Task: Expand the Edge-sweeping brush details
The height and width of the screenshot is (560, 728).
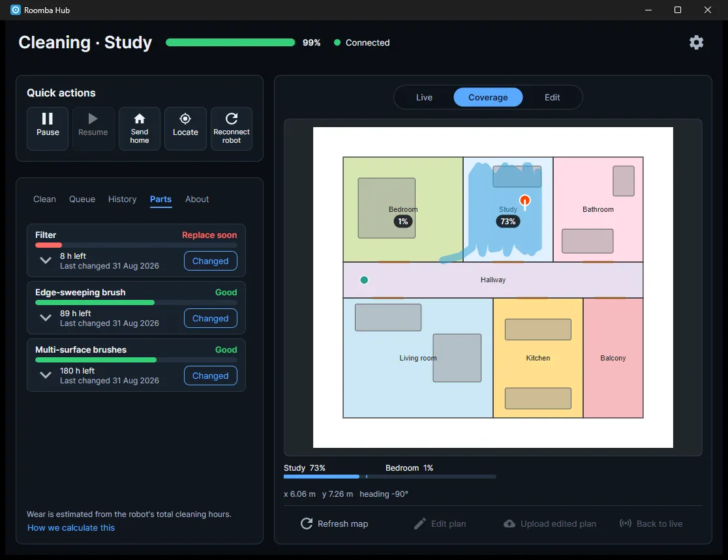Action: click(x=46, y=318)
